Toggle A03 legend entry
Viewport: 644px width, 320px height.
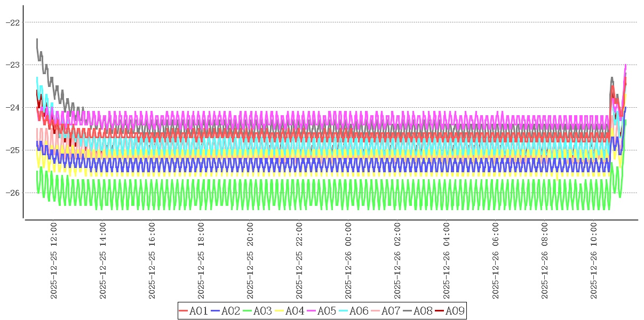pyautogui.click(x=263, y=311)
